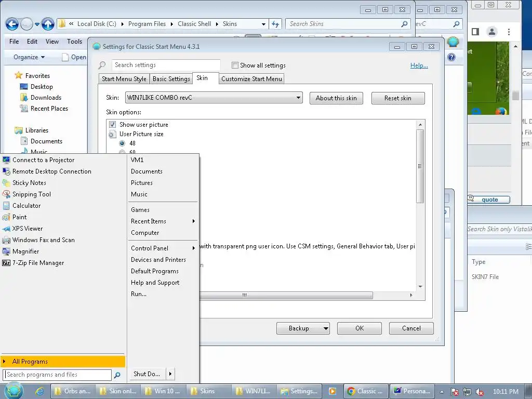
Task: Click Search programs and files box
Action: click(x=57, y=375)
